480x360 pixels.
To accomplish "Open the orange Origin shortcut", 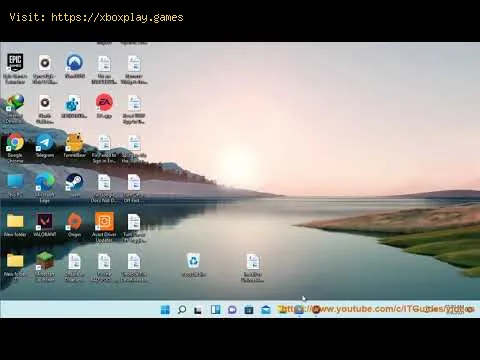I will coord(74,221).
